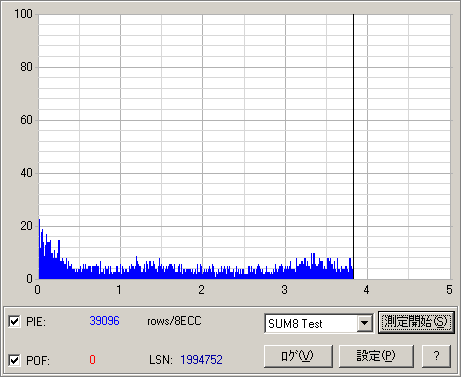Open the log with ログ(V) button
This screenshot has height=377, width=461.
(298, 356)
